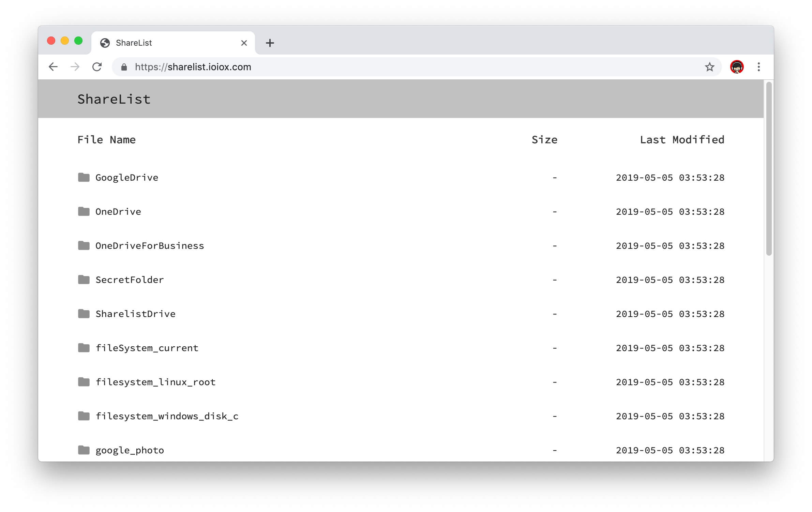Image resolution: width=812 pixels, height=512 pixels.
Task: Open the GoogleDrive folder link
Action: (x=127, y=178)
